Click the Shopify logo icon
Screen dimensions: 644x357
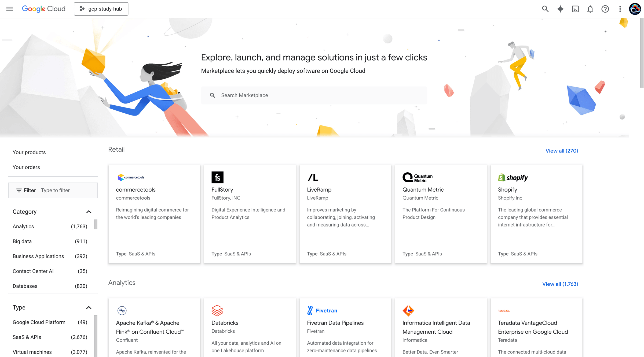(513, 177)
